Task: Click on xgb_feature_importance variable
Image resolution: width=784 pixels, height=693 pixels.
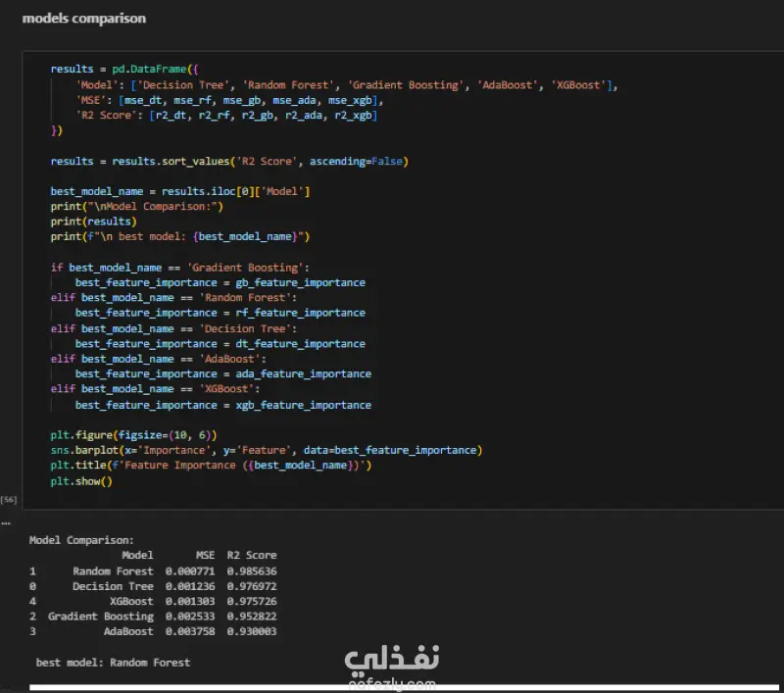Action: pyautogui.click(x=303, y=405)
